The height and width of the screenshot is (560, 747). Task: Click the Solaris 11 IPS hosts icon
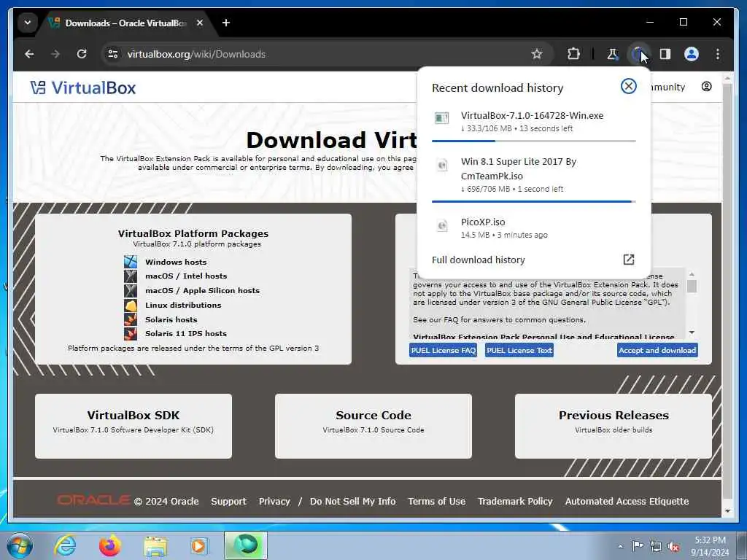(x=131, y=333)
